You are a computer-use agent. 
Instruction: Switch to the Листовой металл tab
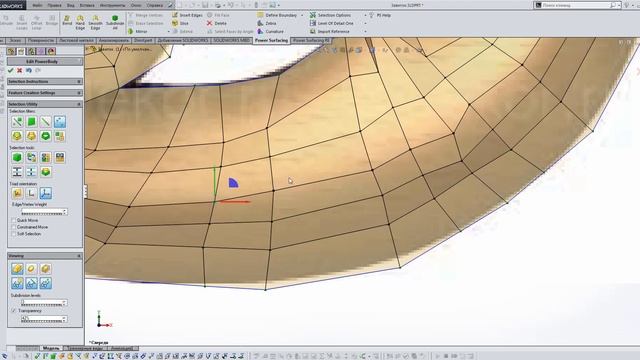[x=76, y=40]
